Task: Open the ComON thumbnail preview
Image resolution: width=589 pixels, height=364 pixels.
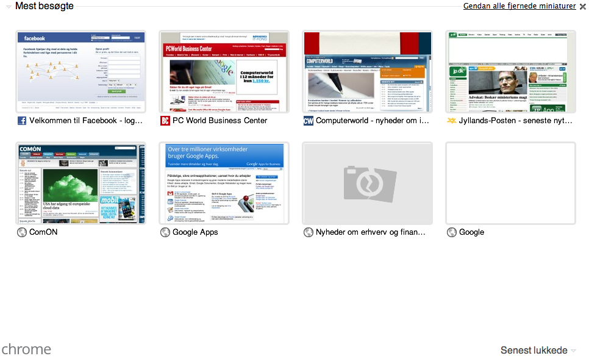Action: pos(80,184)
